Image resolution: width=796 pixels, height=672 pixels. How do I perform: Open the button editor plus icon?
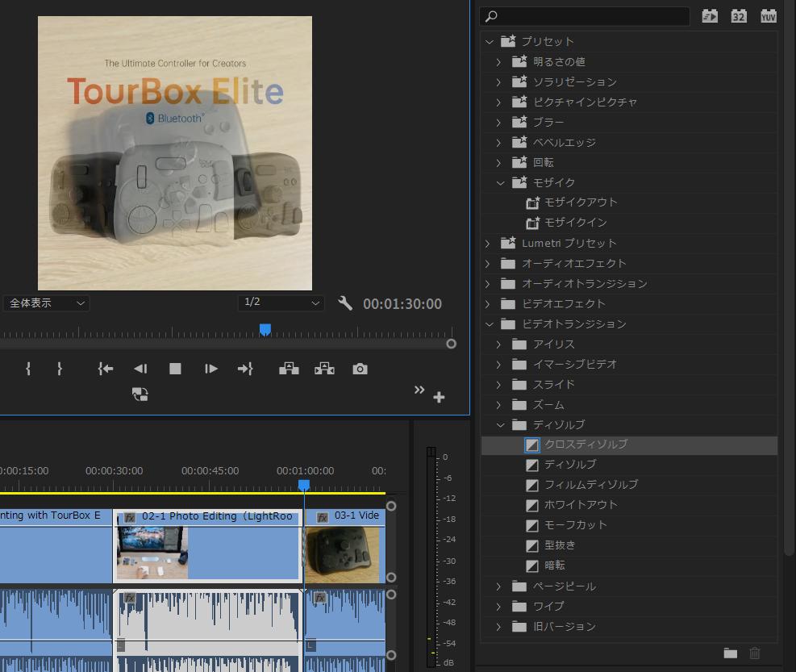click(439, 397)
